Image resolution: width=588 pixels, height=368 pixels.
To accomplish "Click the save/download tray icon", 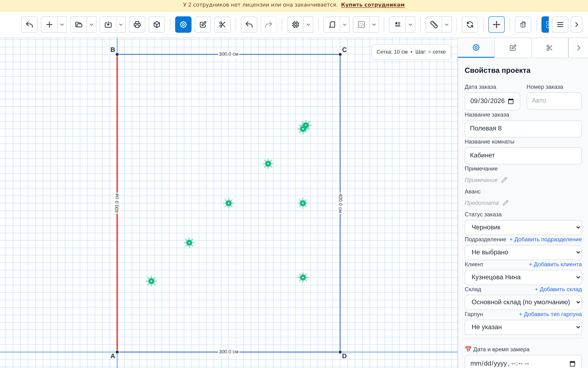I will (x=108, y=25).
